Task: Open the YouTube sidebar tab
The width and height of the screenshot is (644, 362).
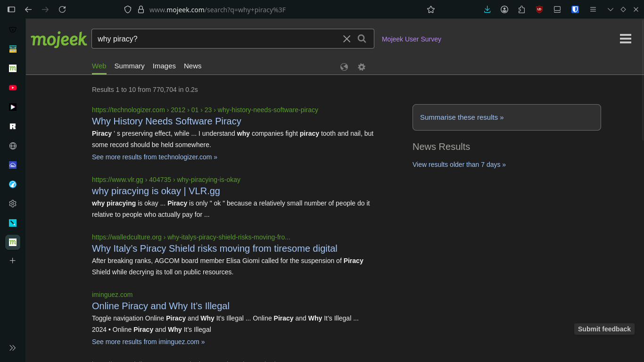Action: pyautogui.click(x=13, y=88)
